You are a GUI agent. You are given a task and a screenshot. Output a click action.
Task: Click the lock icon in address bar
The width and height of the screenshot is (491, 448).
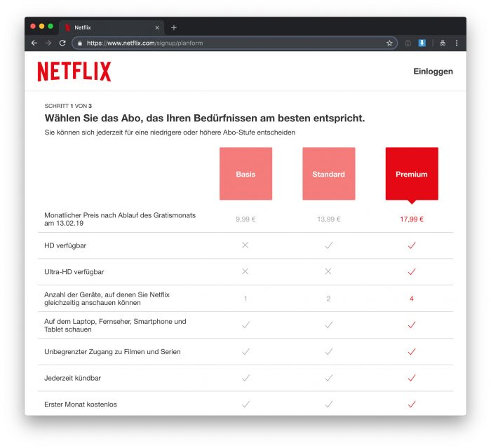pos(80,43)
